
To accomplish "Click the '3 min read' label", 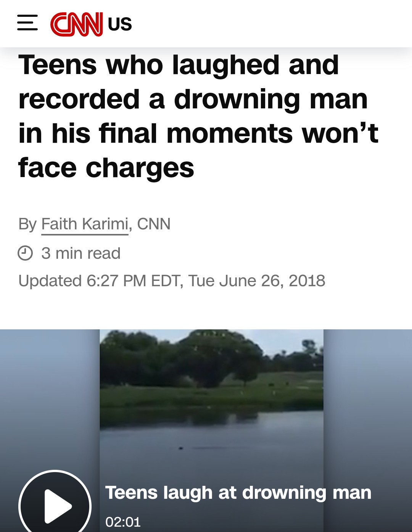I will [x=81, y=253].
